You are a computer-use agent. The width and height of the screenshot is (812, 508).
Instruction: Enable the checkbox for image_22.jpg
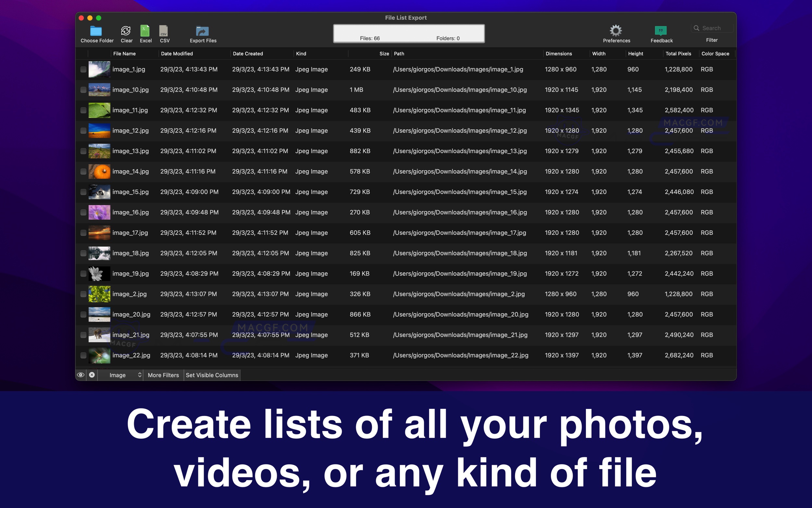pyautogui.click(x=83, y=355)
